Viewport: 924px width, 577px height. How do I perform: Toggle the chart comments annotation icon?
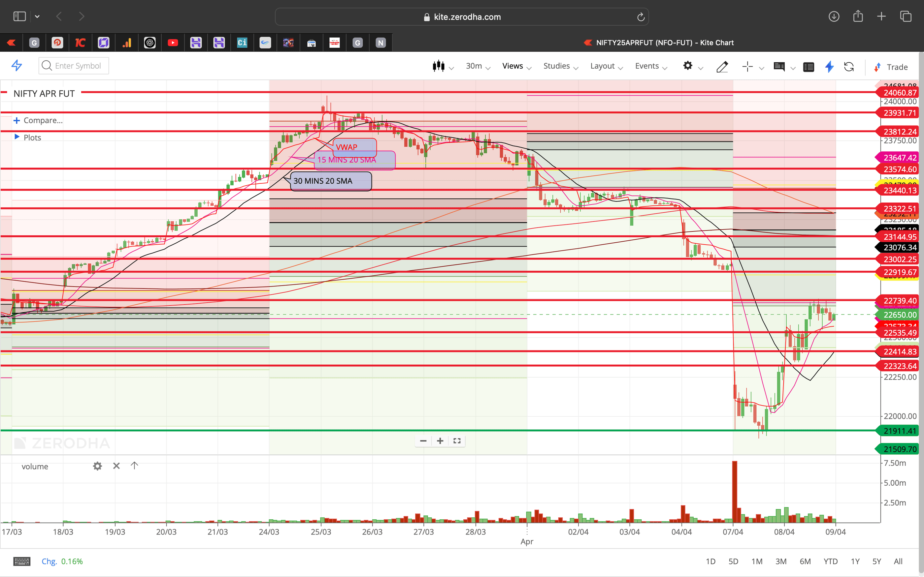780,67
